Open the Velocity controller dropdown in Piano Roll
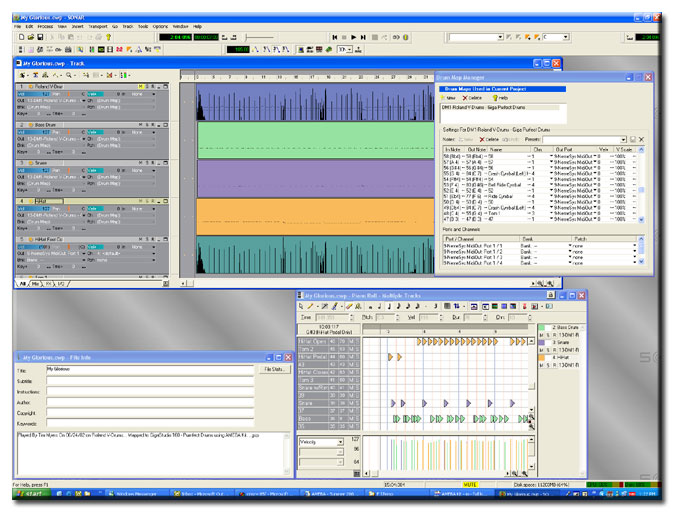The width and height of the screenshot is (675, 513). (340, 442)
